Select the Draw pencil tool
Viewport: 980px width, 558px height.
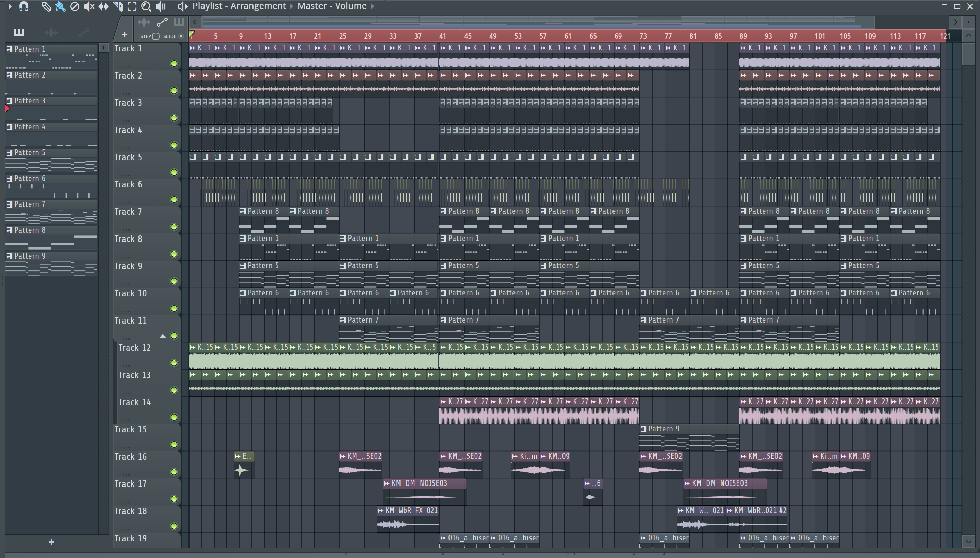click(46, 6)
